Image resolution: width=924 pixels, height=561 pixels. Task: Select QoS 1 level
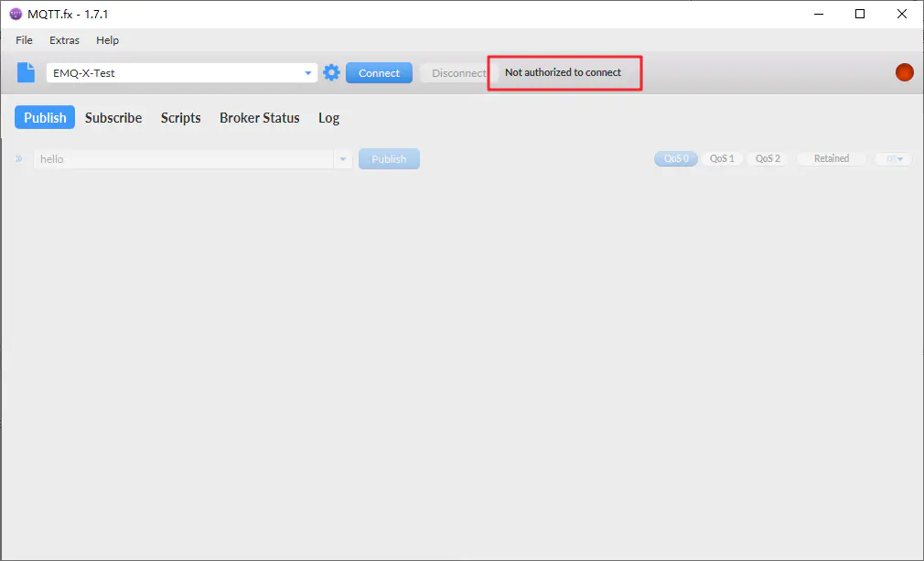(722, 159)
